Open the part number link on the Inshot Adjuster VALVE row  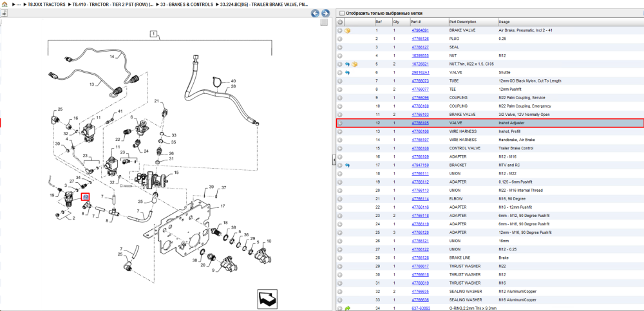(420, 123)
